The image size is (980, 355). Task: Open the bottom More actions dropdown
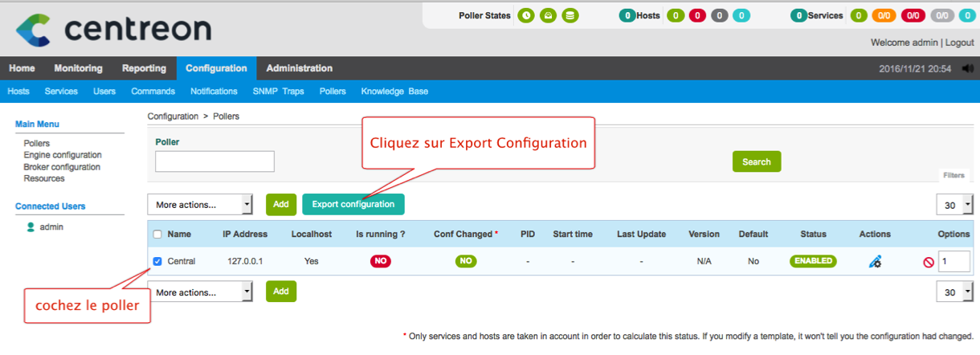pos(200,292)
